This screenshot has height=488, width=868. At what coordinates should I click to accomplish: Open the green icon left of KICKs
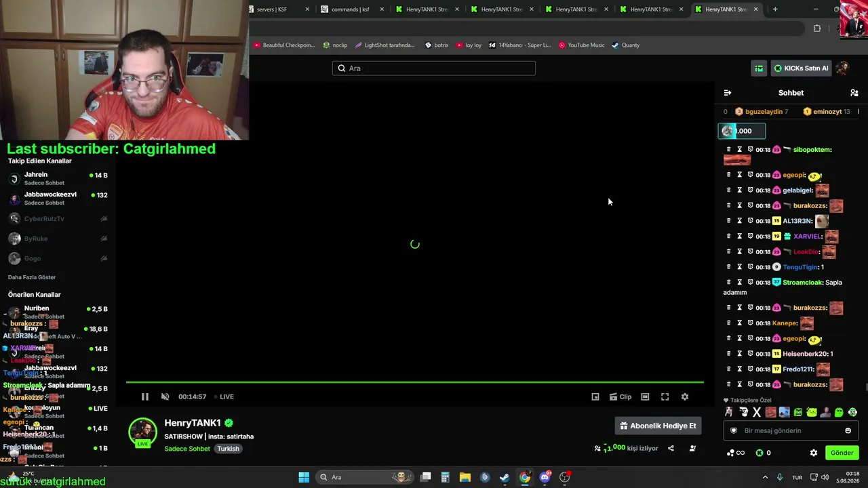coord(759,68)
